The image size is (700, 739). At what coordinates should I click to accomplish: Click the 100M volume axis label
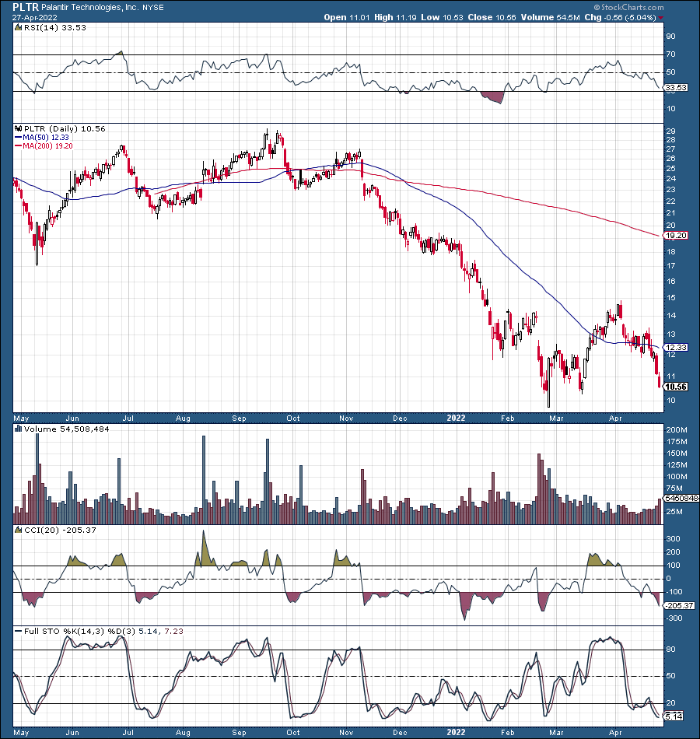[x=677, y=477]
